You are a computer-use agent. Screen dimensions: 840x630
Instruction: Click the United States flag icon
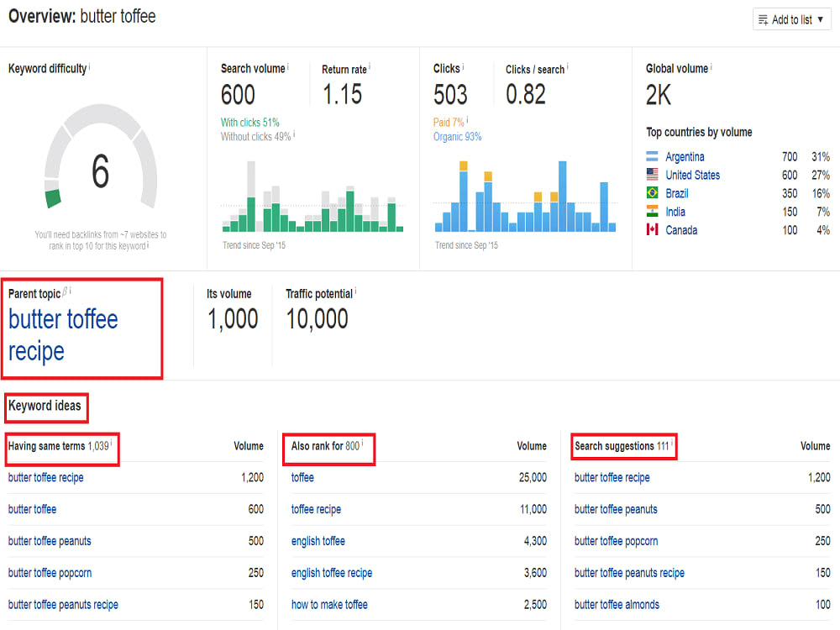[x=652, y=175]
